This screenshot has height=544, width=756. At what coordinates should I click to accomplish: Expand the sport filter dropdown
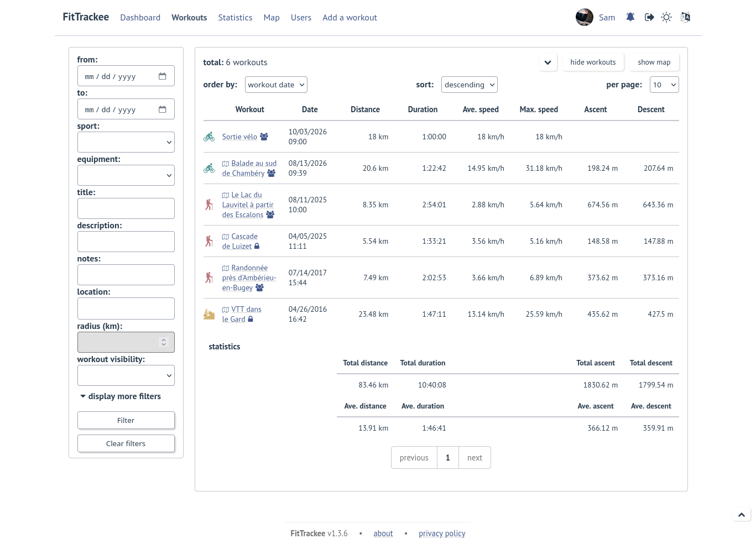(126, 142)
